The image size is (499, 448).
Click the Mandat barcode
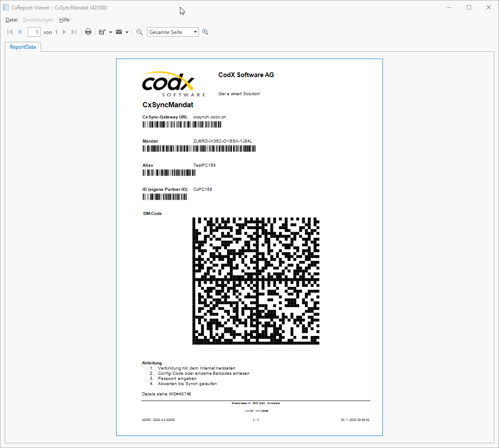click(x=199, y=149)
